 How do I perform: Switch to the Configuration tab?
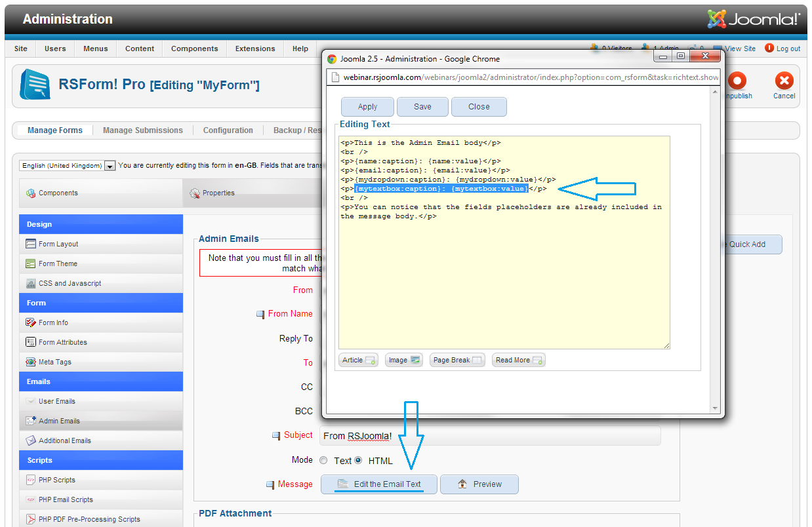pos(228,130)
